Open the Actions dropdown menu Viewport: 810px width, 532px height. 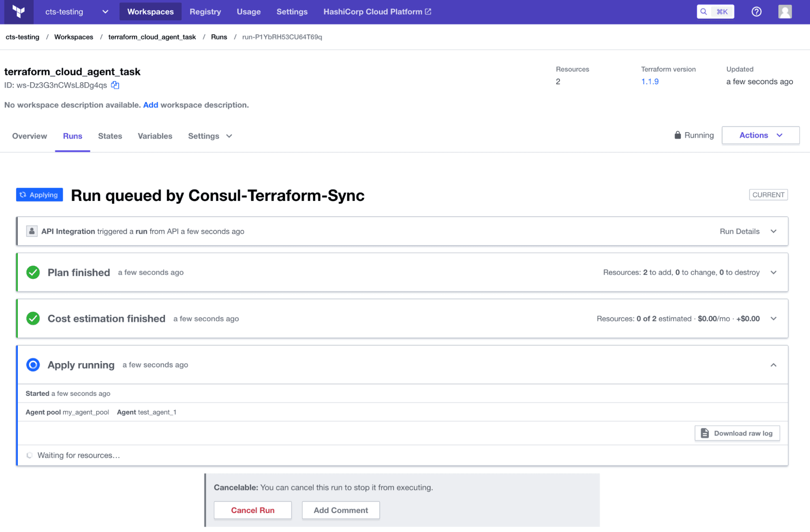coord(760,135)
